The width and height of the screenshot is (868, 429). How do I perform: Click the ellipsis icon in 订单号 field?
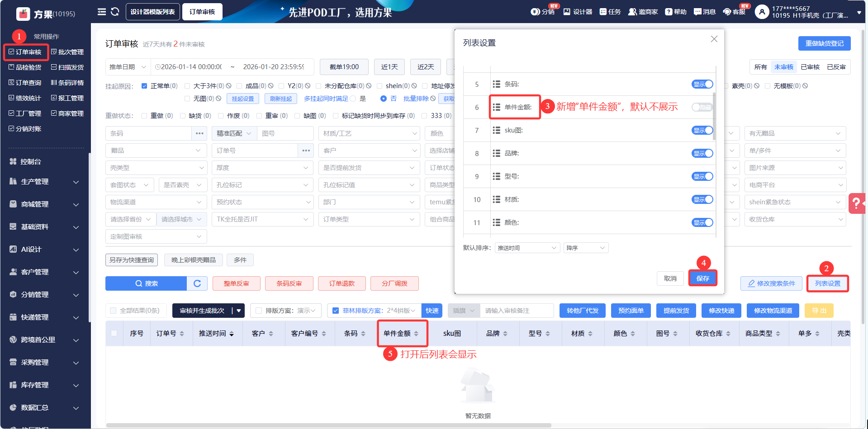click(x=306, y=151)
